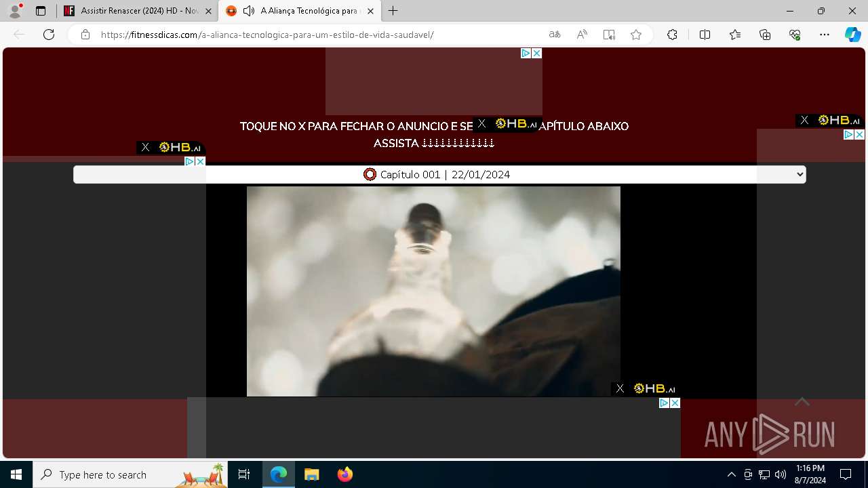Close HB.ai ad covering the header text
This screenshot has width=868, height=488.
pyautogui.click(x=481, y=123)
